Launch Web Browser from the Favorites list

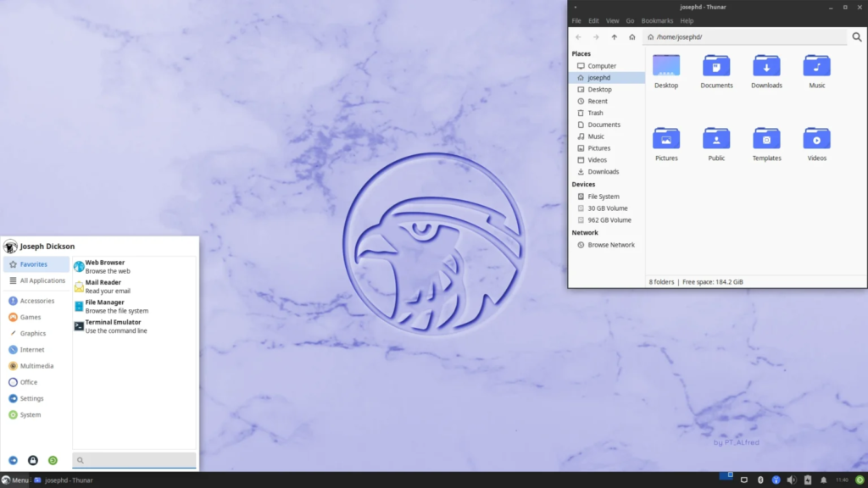coord(105,267)
